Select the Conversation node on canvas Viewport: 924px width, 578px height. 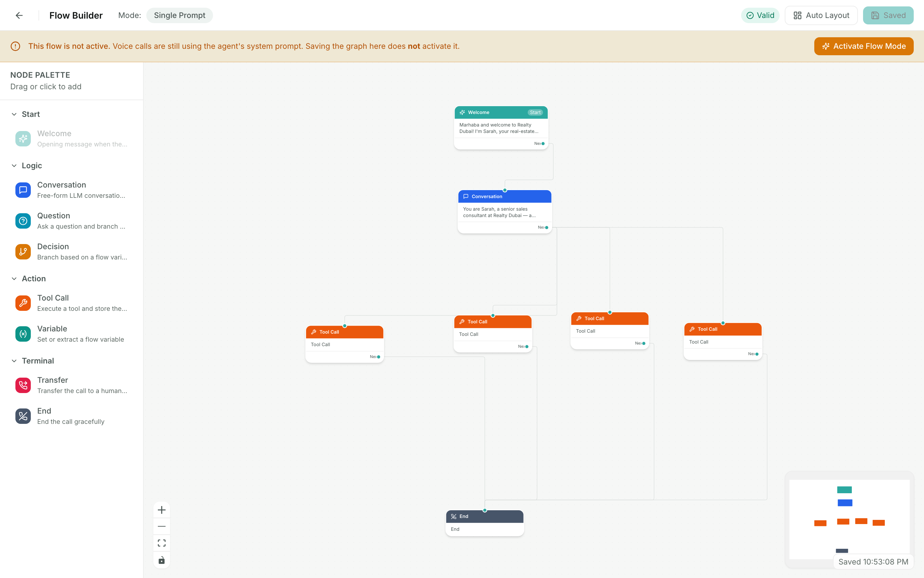(504, 211)
